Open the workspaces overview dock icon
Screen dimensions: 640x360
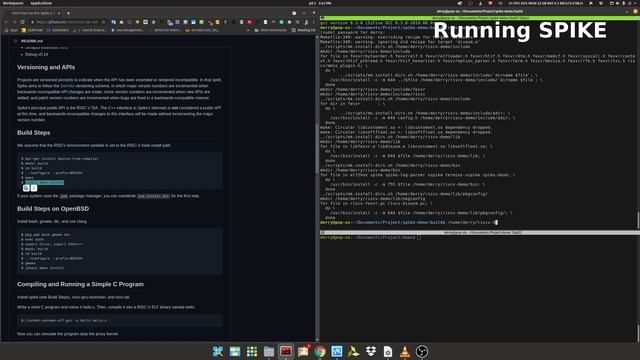click(235, 351)
